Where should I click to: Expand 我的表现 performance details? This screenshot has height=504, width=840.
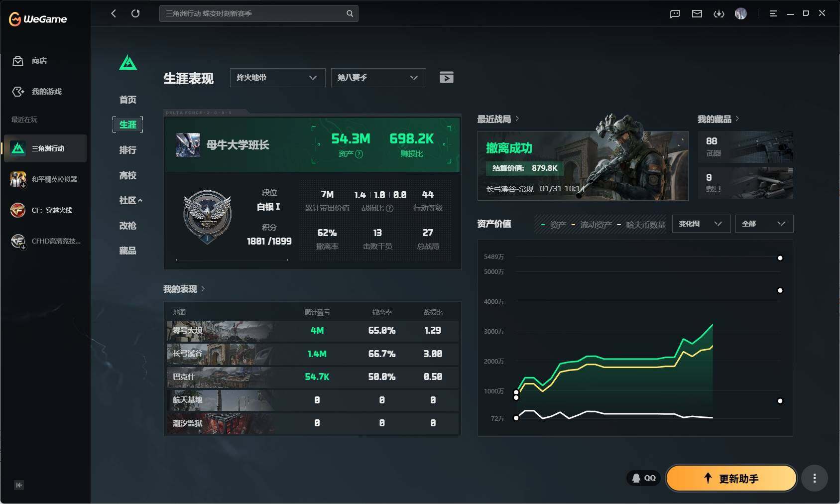click(184, 289)
